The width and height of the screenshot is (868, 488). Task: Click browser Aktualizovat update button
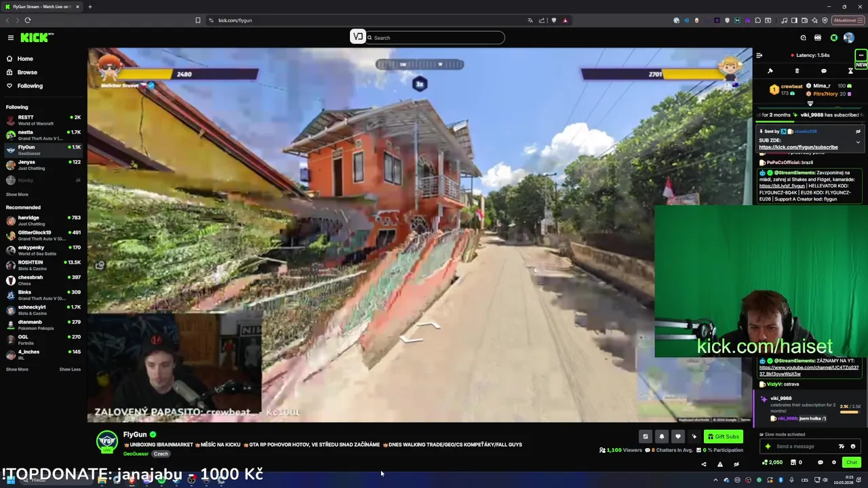849,20
